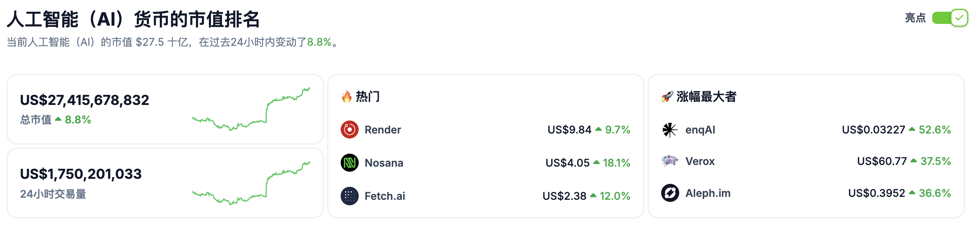Image resolution: width=980 pixels, height=225 pixels.
Task: Open the enqAI coin link
Action: point(700,130)
